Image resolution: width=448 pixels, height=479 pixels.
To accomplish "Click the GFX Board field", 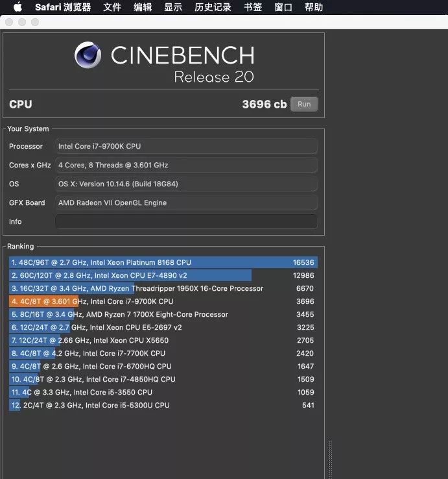I will [x=186, y=203].
